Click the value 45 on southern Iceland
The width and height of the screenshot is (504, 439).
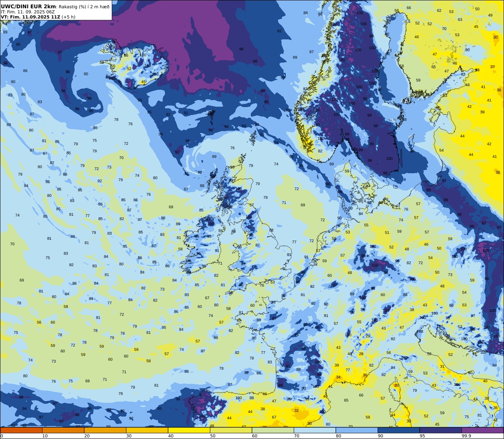click(143, 82)
